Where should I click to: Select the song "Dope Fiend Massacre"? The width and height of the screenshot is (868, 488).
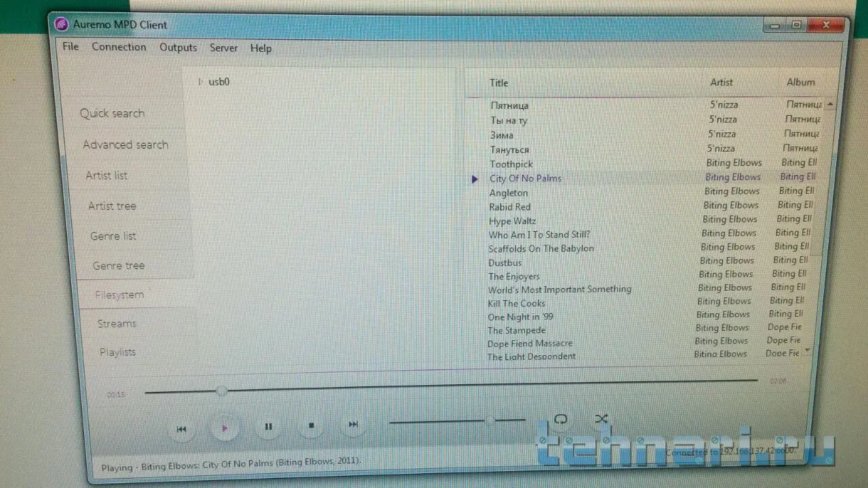(x=530, y=344)
